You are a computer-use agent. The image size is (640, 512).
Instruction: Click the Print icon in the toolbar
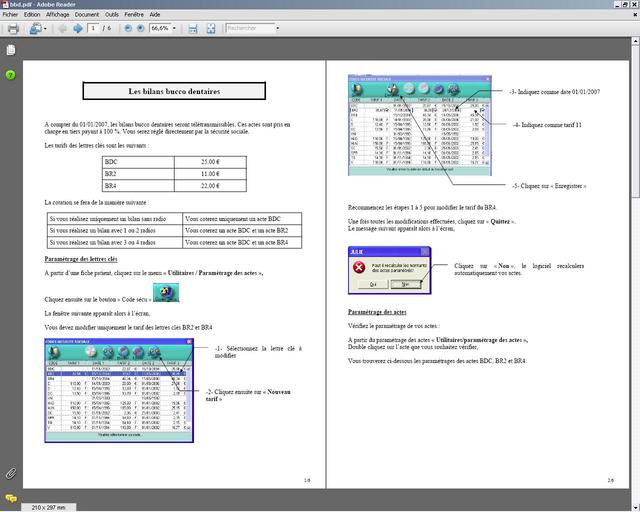tap(13, 29)
